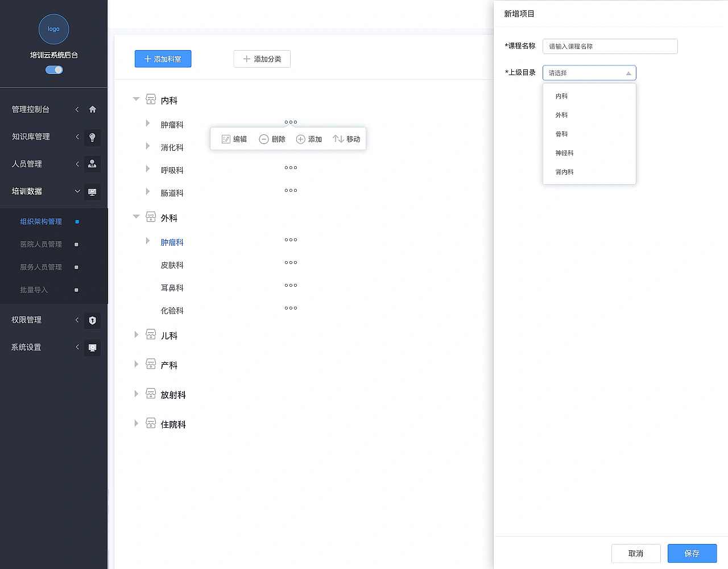Expand the blue 肿瘤科 under 外科
The width and height of the screenshot is (728, 569).
[x=147, y=241]
